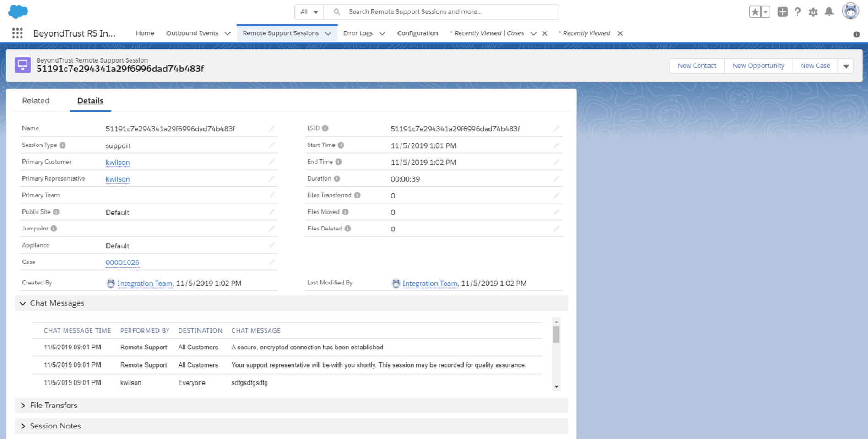Click the Remote Support Session record icon
Viewport: 868px width, 439px height.
point(22,64)
